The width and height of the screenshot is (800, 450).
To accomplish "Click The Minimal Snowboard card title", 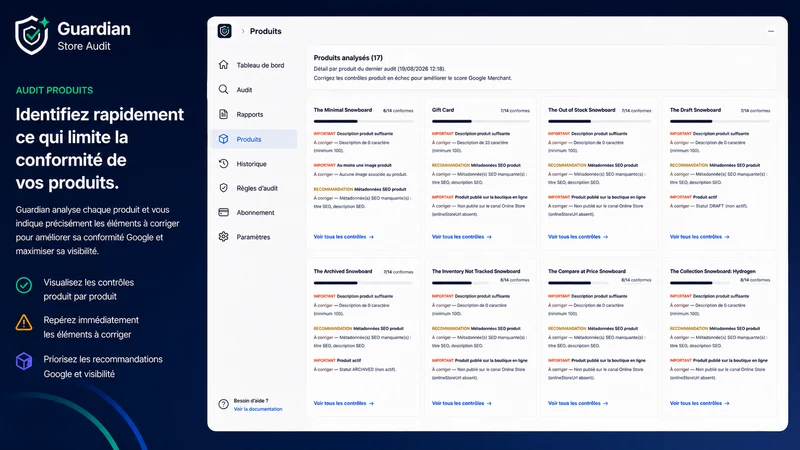I will tap(342, 110).
